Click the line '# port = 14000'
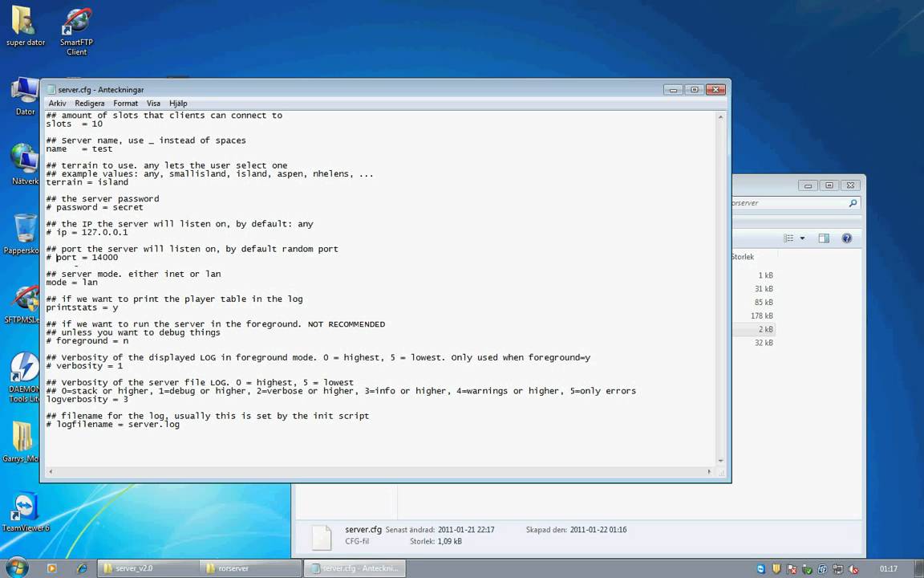This screenshot has height=578, width=924. coord(82,258)
